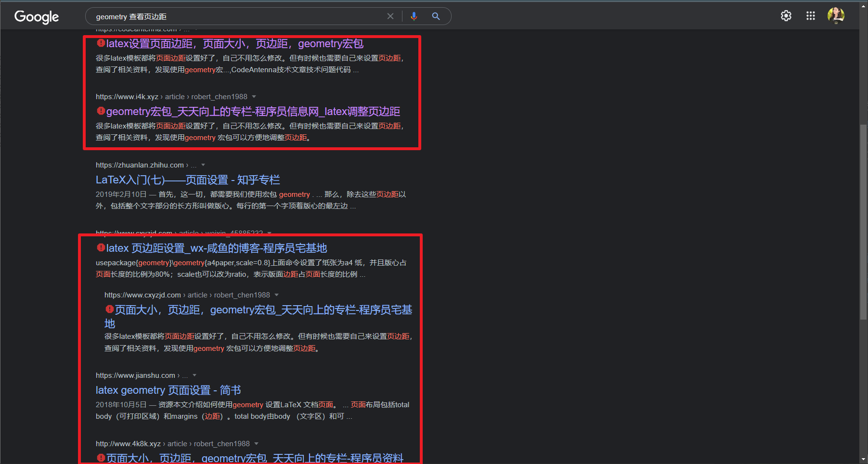Click snippet text "CodeAntenna技术文章技术问题代码"
The width and height of the screenshot is (868, 464).
click(291, 70)
